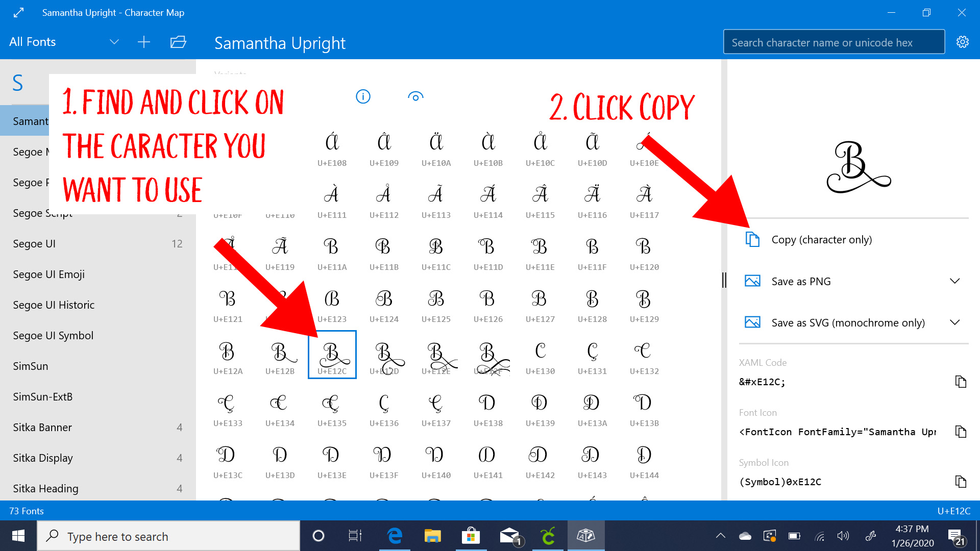Open Microsoft Edge from the taskbar
Viewport: 980px width, 551px height.
395,536
